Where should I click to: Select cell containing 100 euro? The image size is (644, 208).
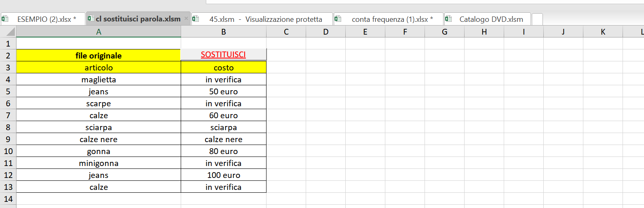coord(224,175)
